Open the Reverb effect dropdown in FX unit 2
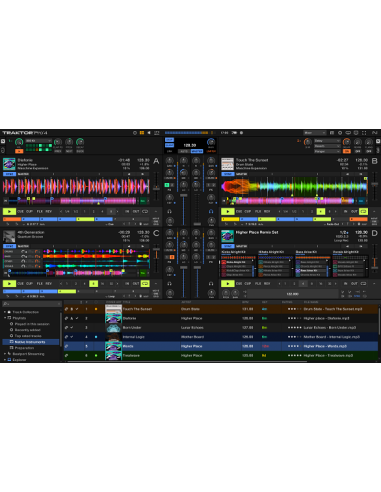 [327, 146]
